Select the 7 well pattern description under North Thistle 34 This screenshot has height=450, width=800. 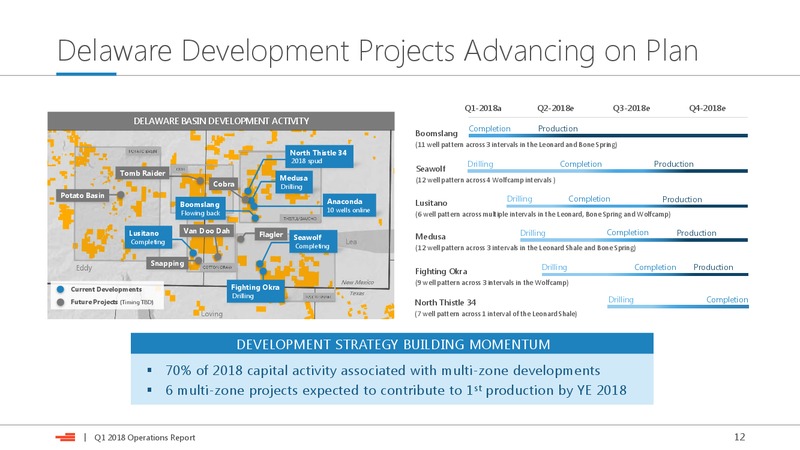pyautogui.click(x=495, y=314)
